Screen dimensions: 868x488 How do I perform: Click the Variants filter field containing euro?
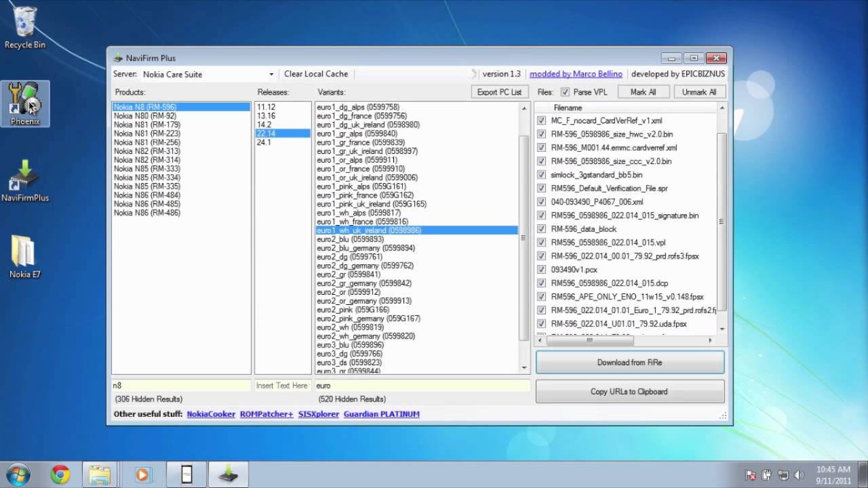(x=422, y=386)
